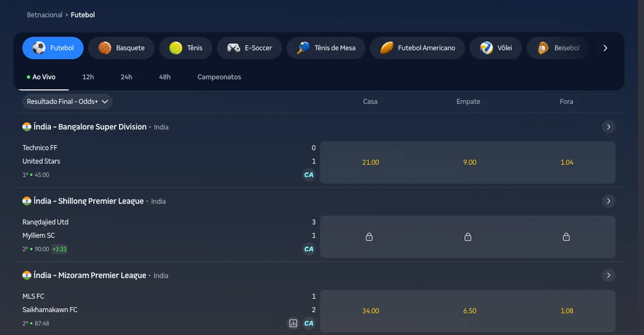The width and height of the screenshot is (644, 335).
Task: Click the Fora column header
Action: coord(566,101)
